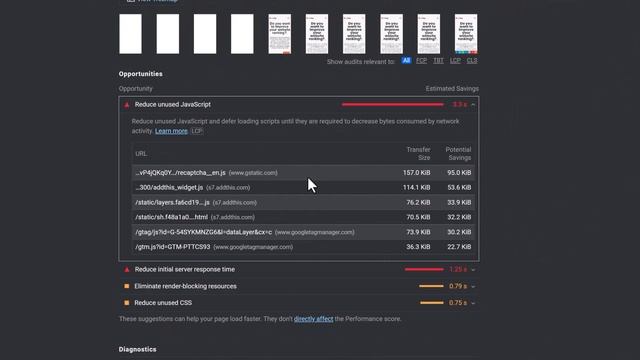The height and width of the screenshot is (360, 640).
Task: Click the Opportunities section heading
Action: click(x=140, y=74)
